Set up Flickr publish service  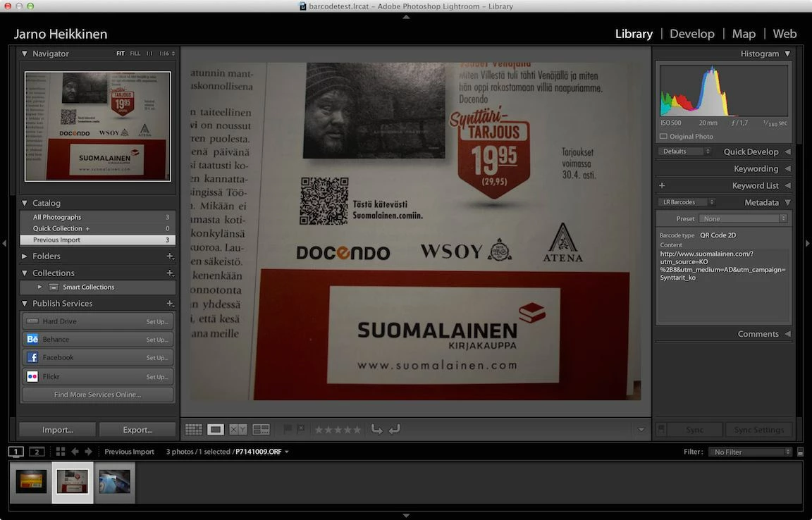(157, 377)
